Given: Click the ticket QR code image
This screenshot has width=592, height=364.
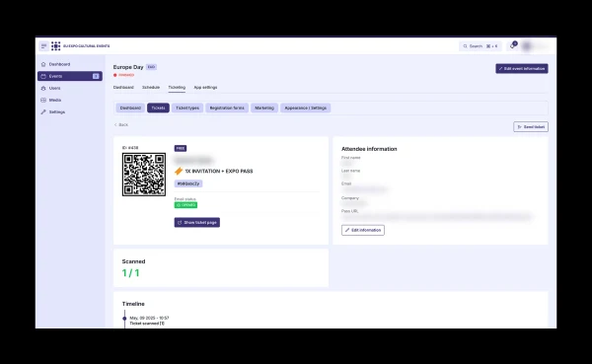Looking at the screenshot, I should click(144, 175).
